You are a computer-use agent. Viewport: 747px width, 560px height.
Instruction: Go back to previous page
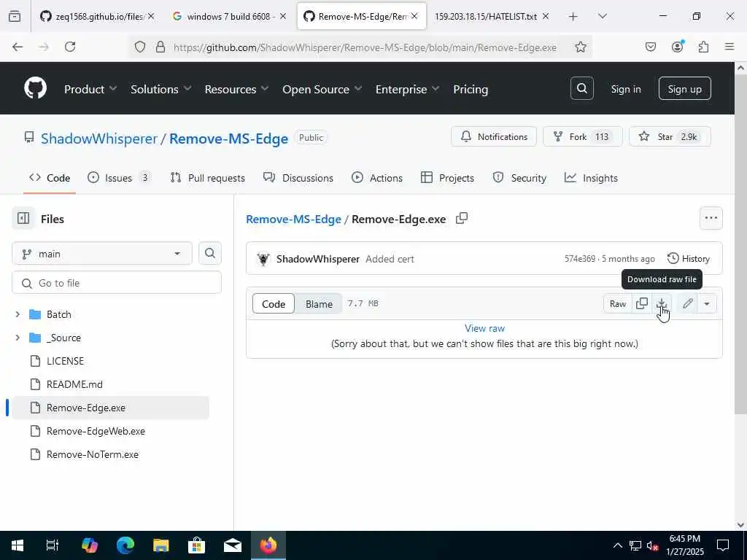(18, 47)
